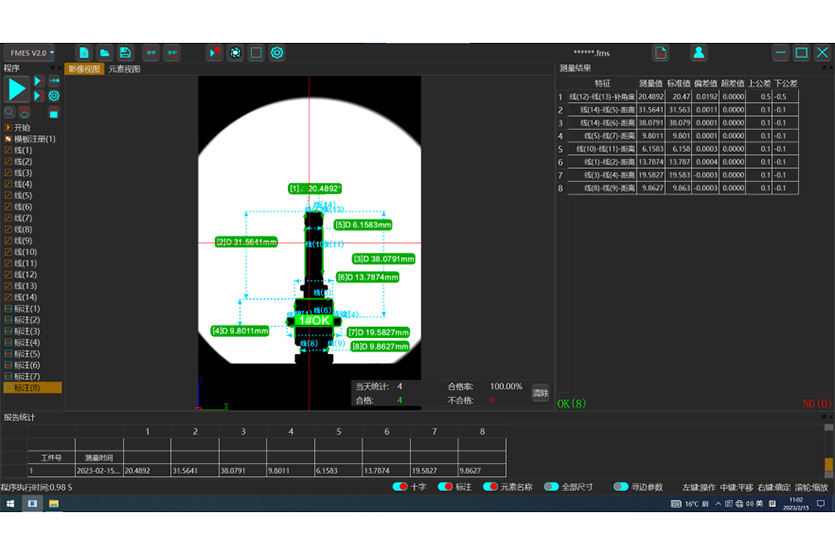Switch to the 元素视图 tab

[125, 70]
